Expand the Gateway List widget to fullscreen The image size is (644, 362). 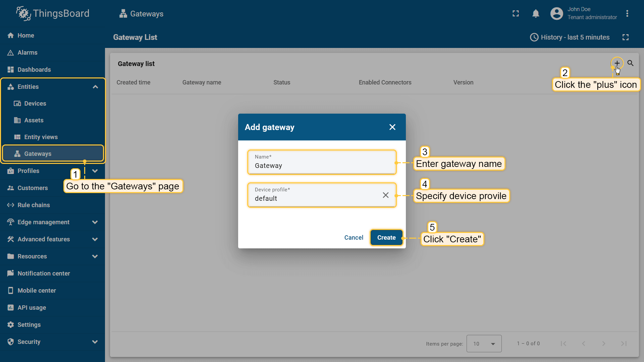coord(625,37)
